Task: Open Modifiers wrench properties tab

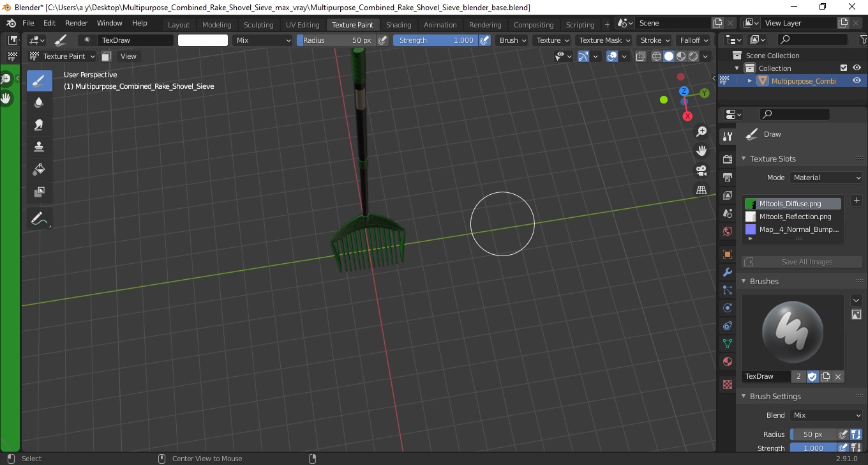Action: pos(727,272)
